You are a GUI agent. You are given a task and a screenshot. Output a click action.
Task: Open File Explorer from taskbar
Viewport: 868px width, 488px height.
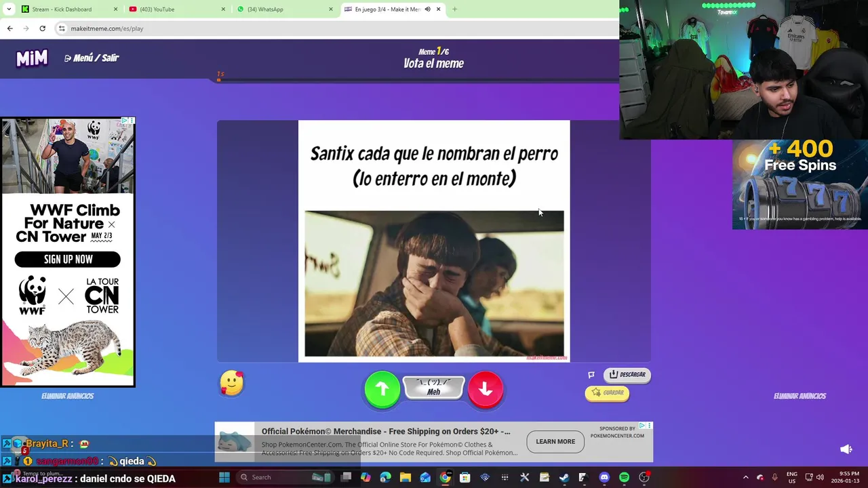pyautogui.click(x=406, y=477)
